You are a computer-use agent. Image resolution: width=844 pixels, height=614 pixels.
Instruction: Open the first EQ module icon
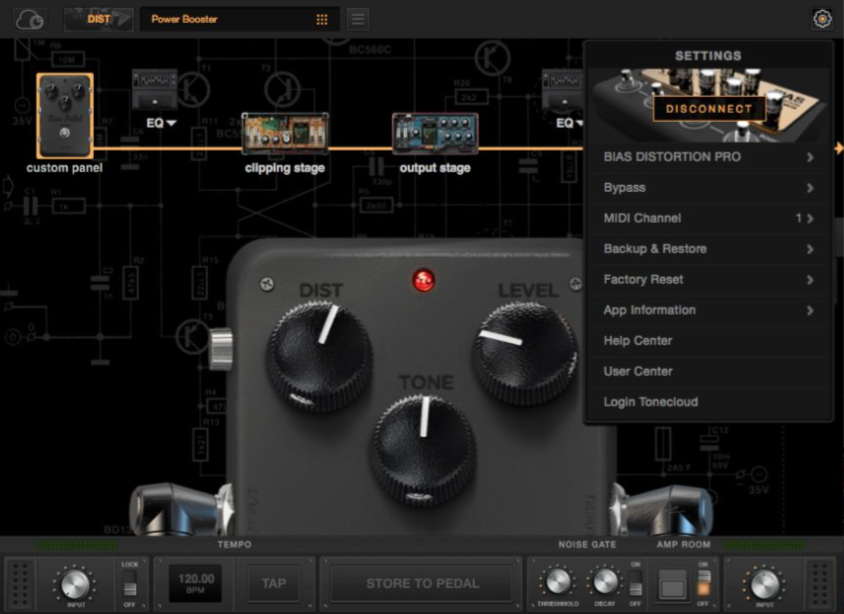[x=155, y=90]
